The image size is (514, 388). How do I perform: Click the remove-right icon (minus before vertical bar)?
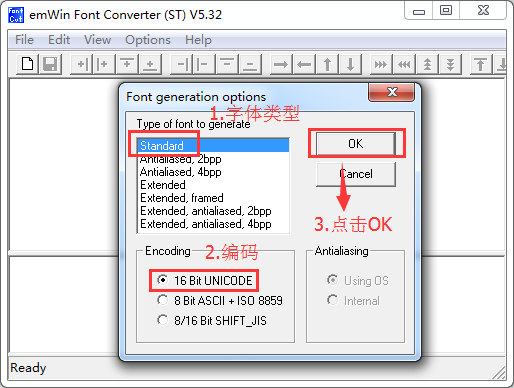(181, 64)
